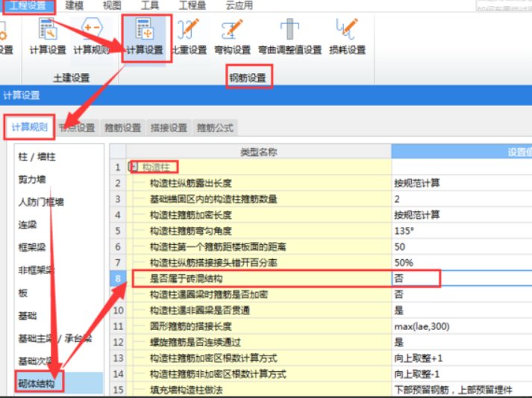Viewport: 532px width, 398px height.
Task: Switch to the 建模 ribbon tab
Action: [x=75, y=6]
